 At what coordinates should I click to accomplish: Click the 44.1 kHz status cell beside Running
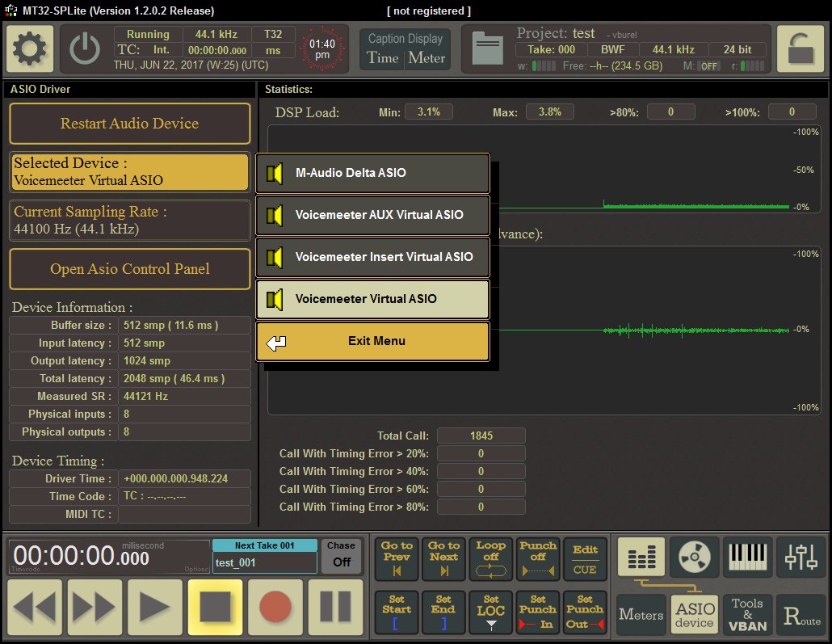pos(216,34)
